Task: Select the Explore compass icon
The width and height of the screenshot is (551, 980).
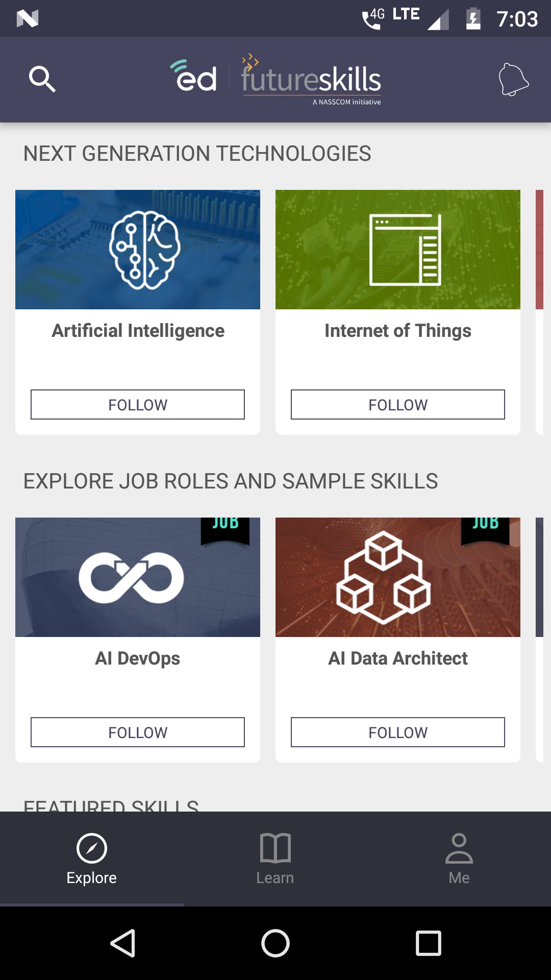Action: tap(92, 848)
